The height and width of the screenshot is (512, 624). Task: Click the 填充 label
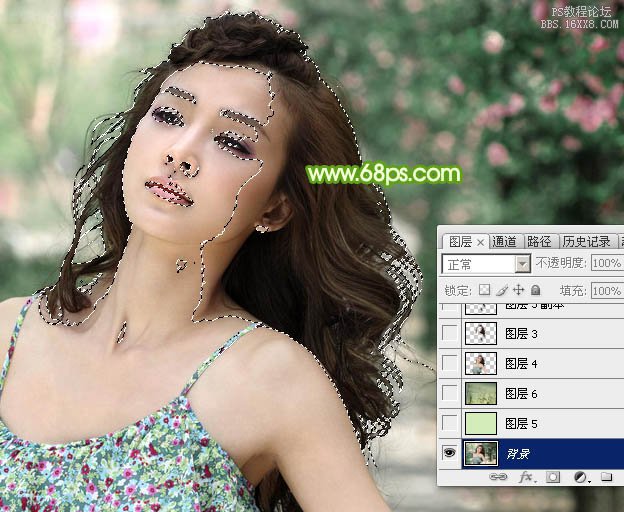573,291
